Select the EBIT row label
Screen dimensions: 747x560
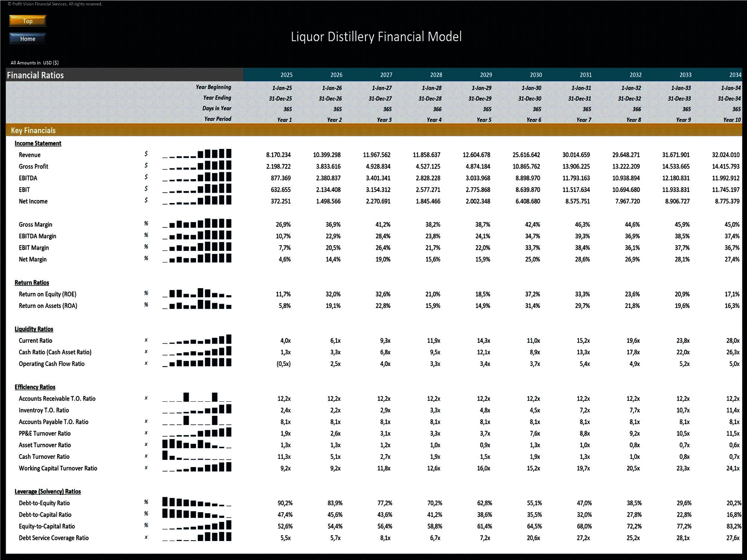(24, 190)
